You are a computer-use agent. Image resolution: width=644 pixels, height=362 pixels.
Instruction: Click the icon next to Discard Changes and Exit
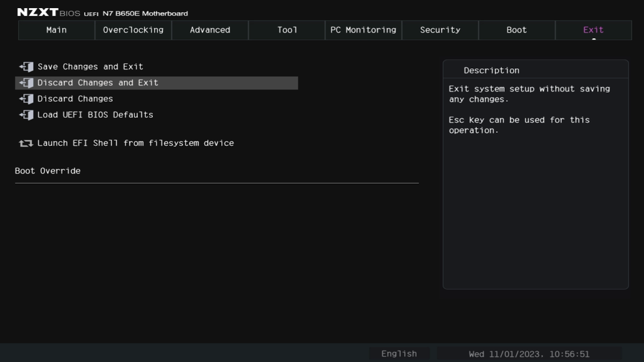[x=26, y=83]
